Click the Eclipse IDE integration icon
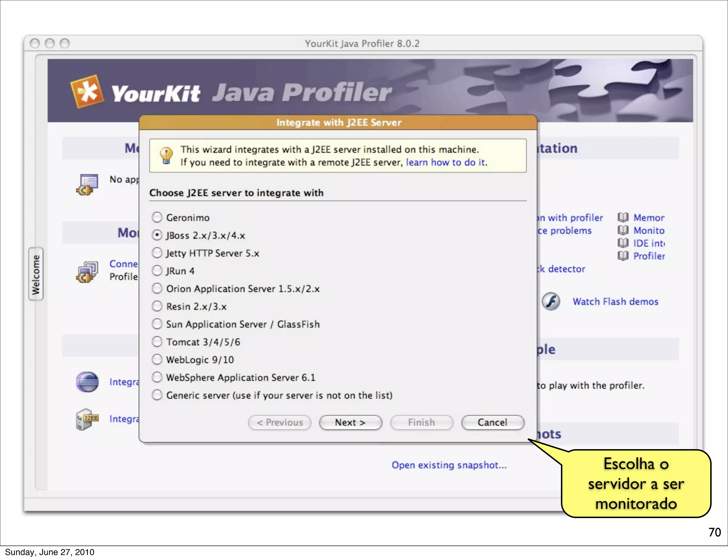The height and width of the screenshot is (560, 728). pyautogui.click(x=87, y=382)
